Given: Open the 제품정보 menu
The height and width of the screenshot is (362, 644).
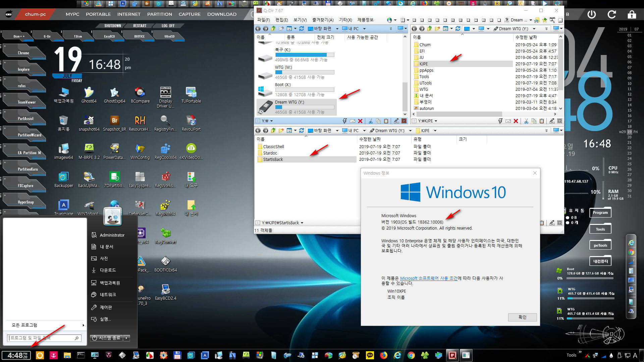Looking at the screenshot, I should (x=365, y=20).
